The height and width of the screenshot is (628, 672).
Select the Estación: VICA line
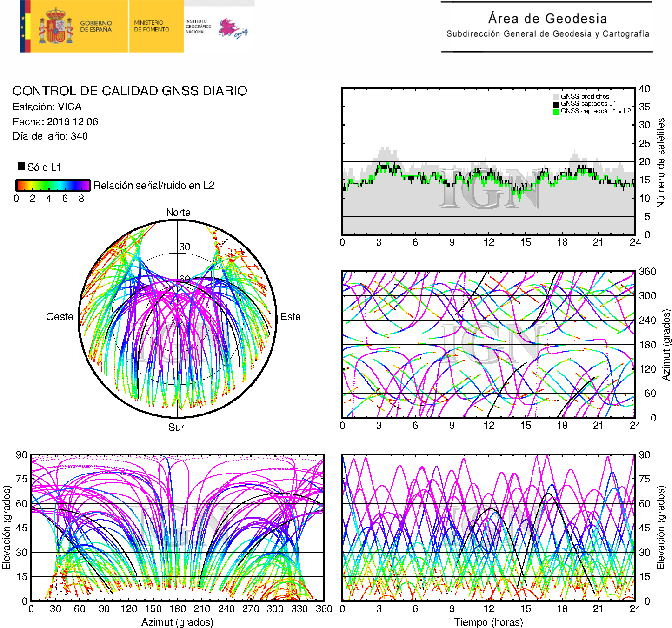[47, 107]
